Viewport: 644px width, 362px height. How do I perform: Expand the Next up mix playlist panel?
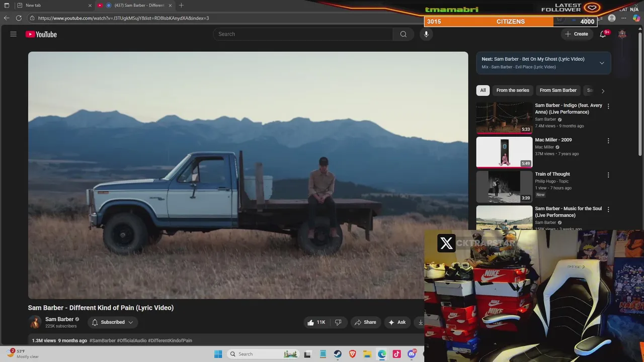[x=602, y=63]
